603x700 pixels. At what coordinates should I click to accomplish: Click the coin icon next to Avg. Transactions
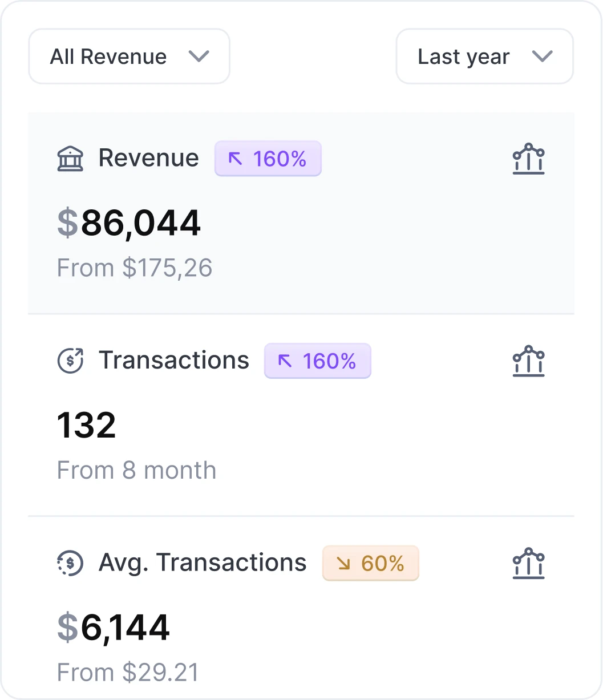(x=70, y=563)
